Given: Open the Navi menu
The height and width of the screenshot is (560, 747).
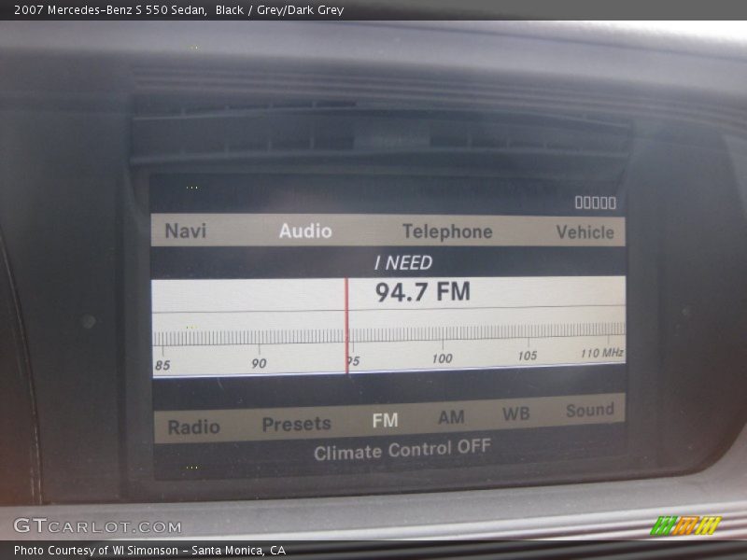Looking at the screenshot, I should pos(186,231).
